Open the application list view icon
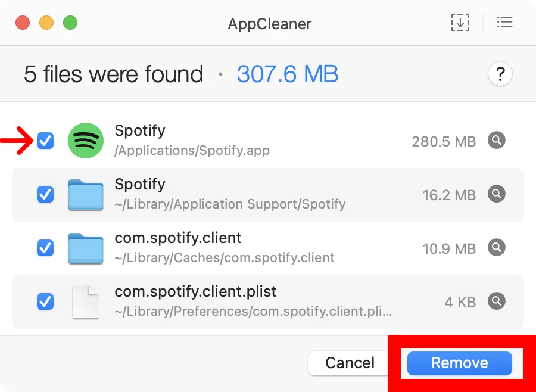The image size is (536, 392). [x=504, y=23]
